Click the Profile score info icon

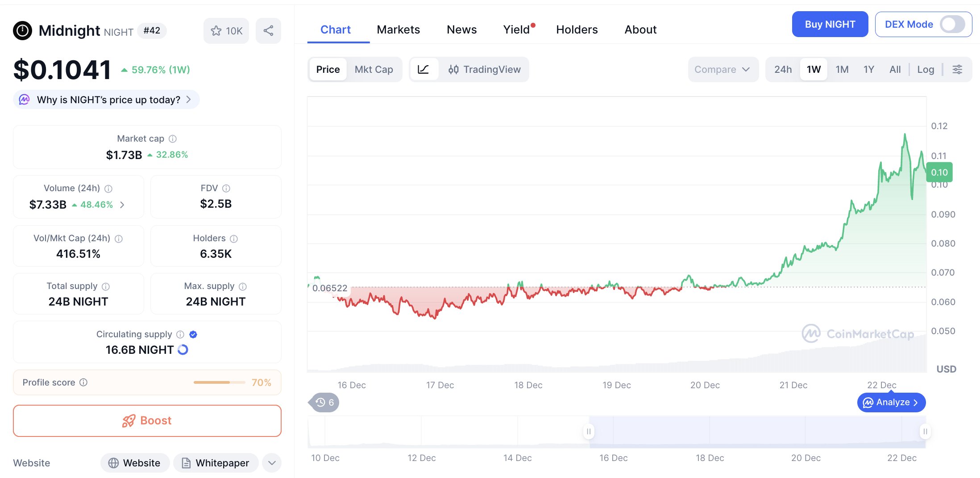(x=83, y=382)
